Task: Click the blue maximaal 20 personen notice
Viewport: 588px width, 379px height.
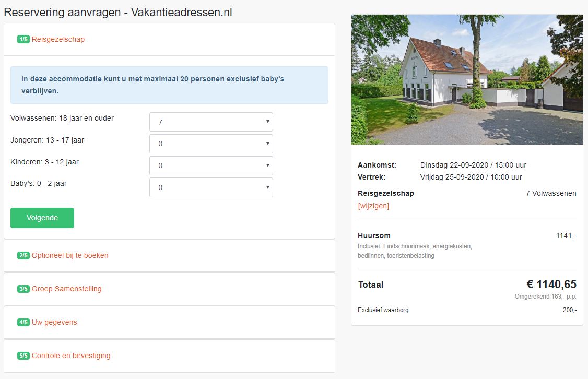Action: 170,85
